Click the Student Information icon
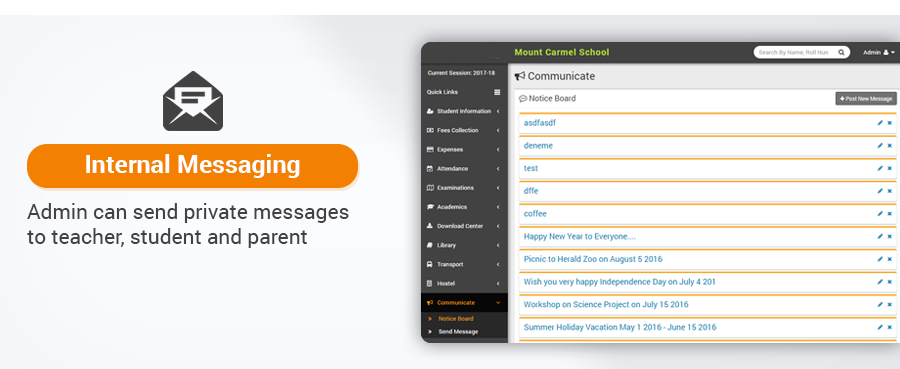 (430, 111)
